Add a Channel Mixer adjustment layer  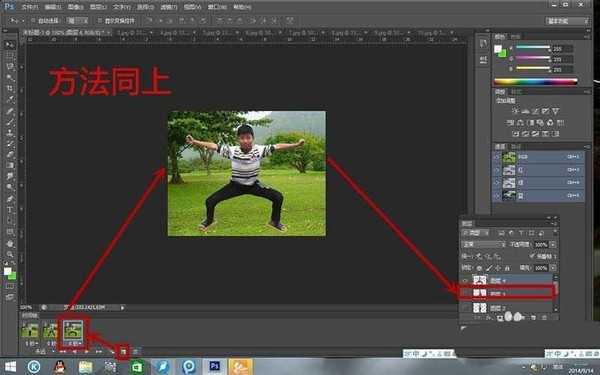(550, 123)
